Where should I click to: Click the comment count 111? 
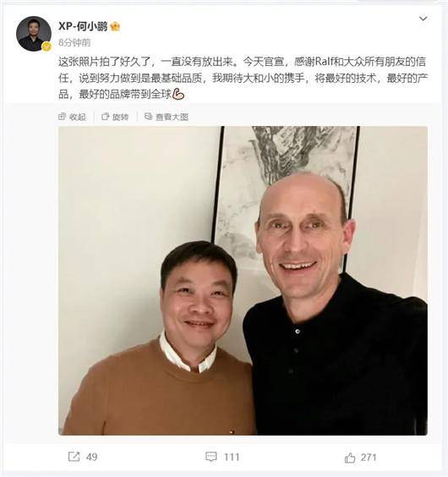coord(232,457)
